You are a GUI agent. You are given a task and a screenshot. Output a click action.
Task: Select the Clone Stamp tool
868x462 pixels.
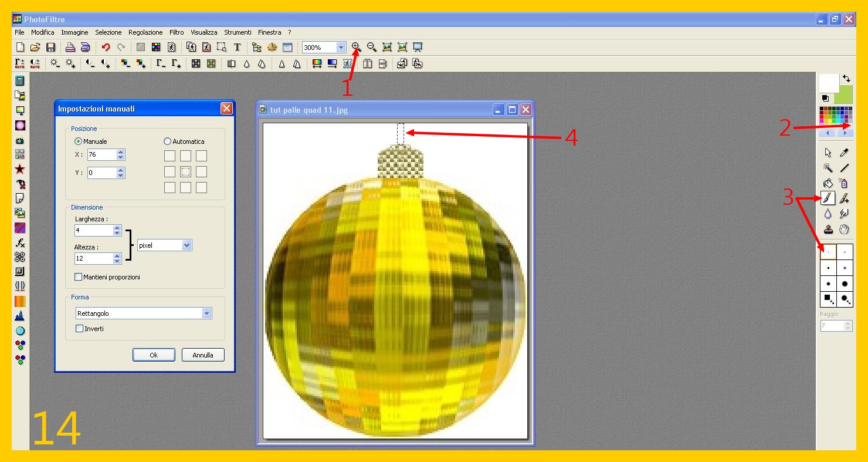pos(828,229)
